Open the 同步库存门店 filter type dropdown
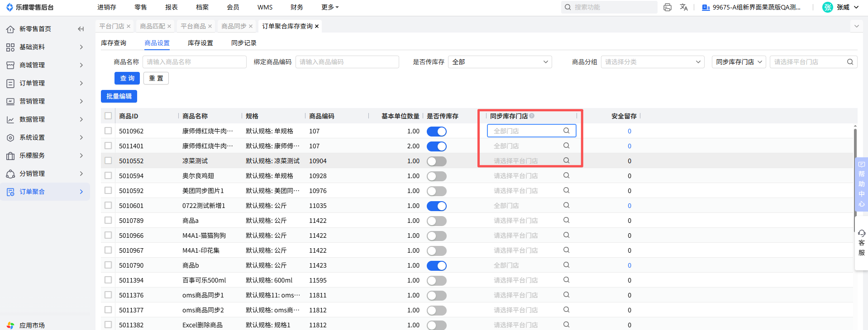This screenshot has width=868, height=330. 739,62
